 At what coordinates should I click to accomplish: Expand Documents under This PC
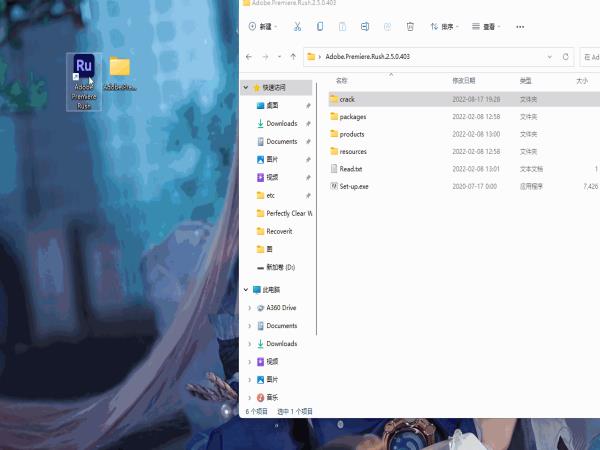pyautogui.click(x=250, y=326)
